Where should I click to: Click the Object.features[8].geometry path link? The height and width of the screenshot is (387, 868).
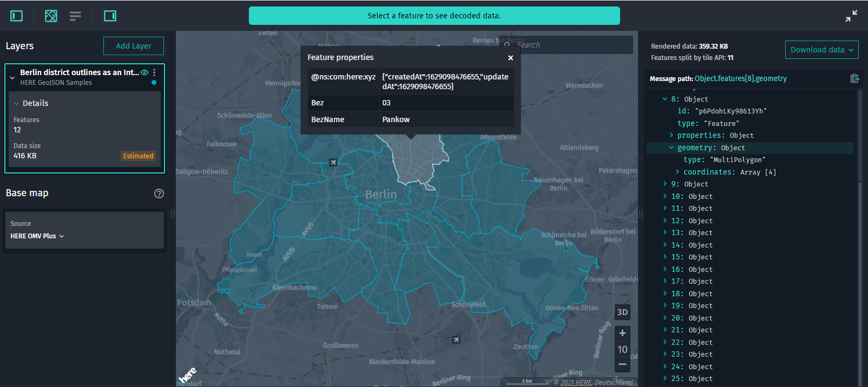click(741, 78)
